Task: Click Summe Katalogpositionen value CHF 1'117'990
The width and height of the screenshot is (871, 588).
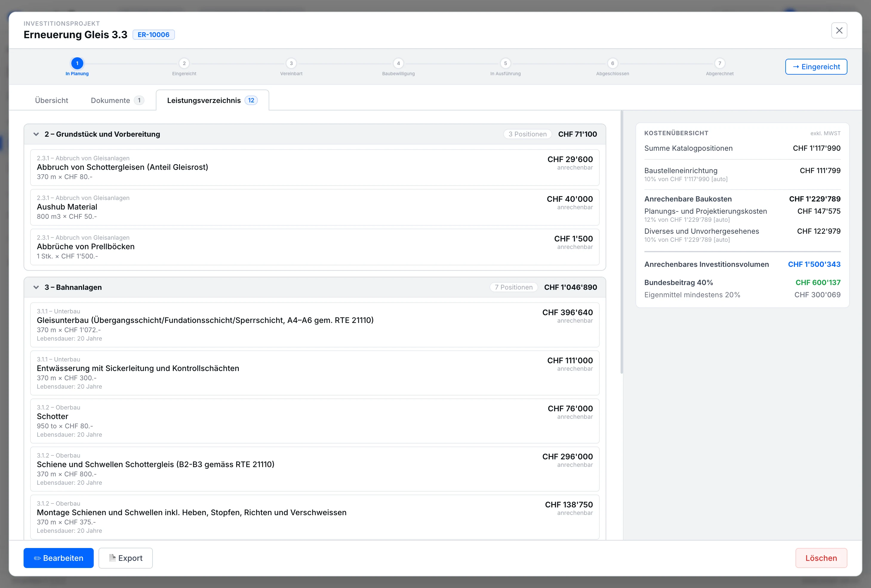Action: (x=817, y=148)
